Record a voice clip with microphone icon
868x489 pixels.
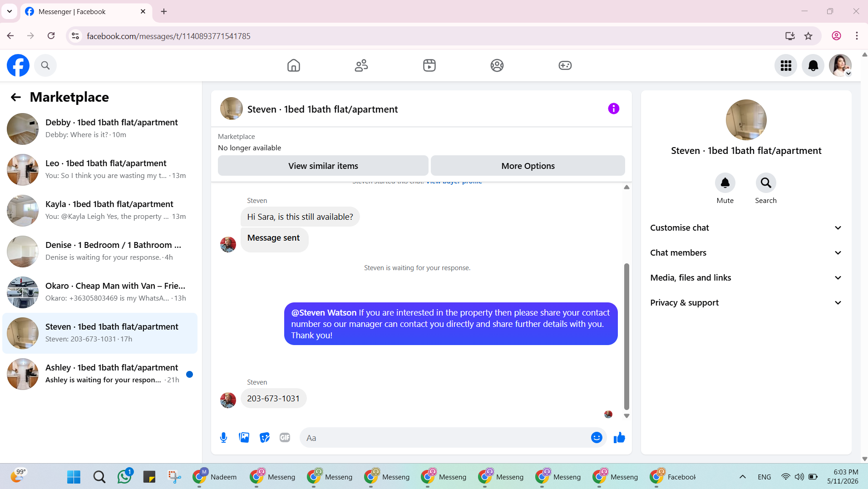tap(223, 438)
